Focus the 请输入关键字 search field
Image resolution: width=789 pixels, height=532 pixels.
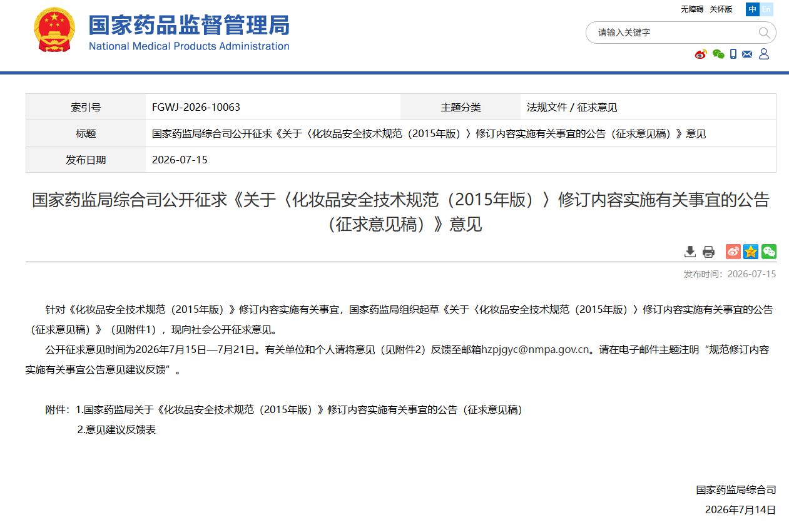[673, 33]
